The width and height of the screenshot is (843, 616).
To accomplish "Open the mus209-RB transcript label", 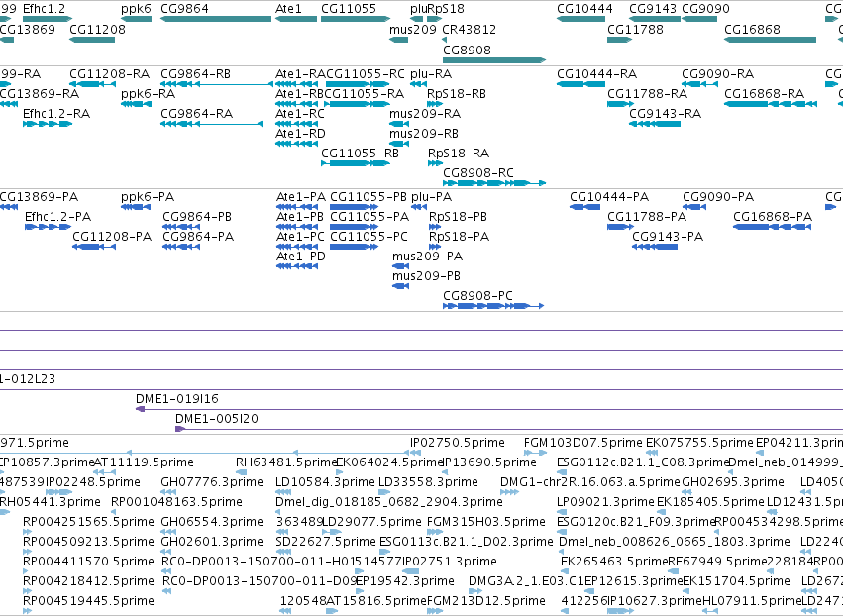I will tap(424, 134).
